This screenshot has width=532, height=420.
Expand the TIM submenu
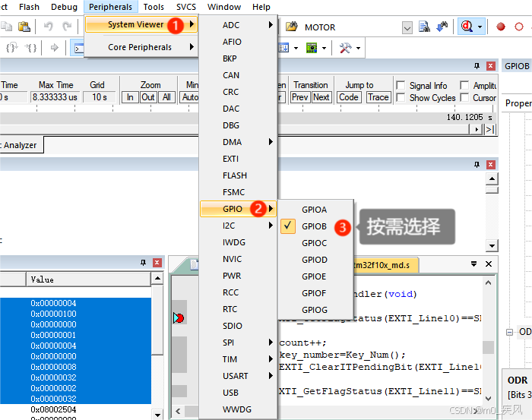[238, 359]
